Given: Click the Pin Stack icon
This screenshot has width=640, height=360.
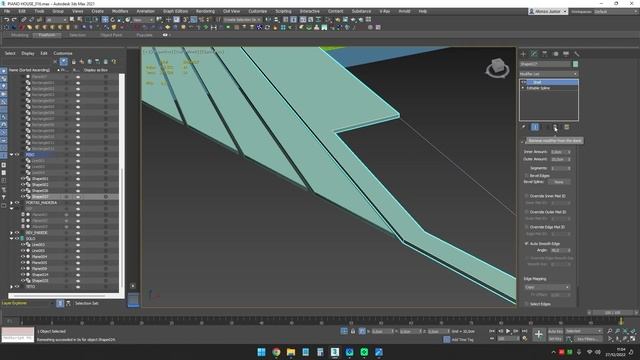Looking at the screenshot, I should click(524, 127).
